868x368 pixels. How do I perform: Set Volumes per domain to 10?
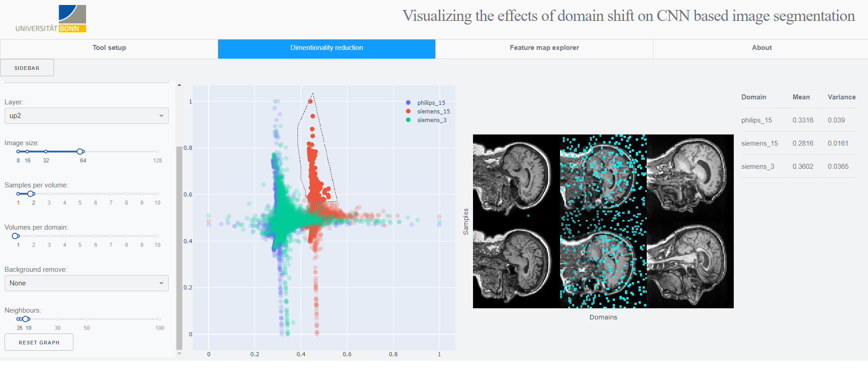pos(157,236)
